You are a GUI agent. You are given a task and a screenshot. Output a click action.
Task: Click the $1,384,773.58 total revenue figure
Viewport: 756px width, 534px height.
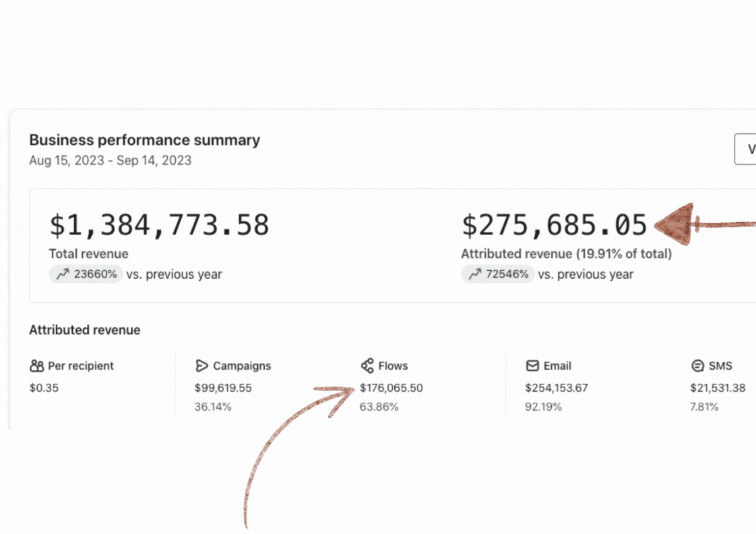coord(159,225)
